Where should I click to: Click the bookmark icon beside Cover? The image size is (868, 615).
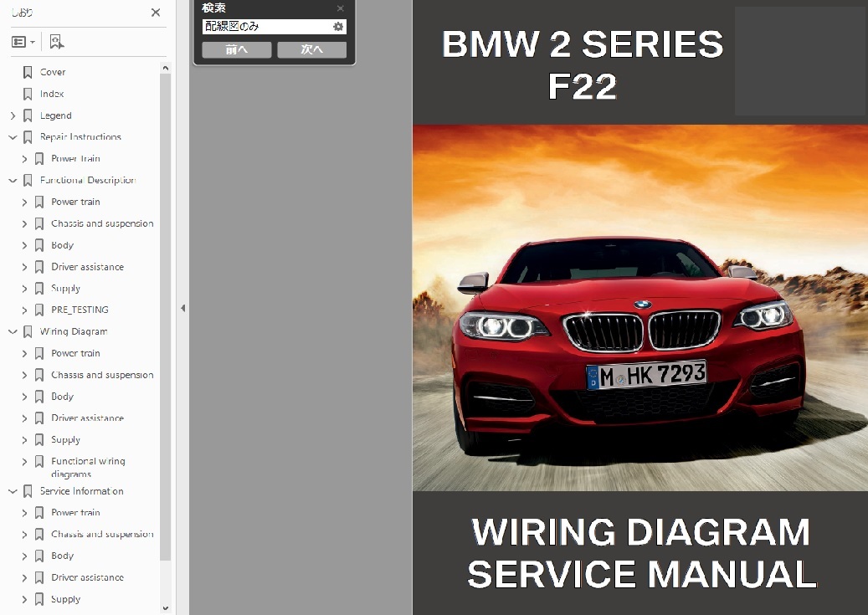28,72
